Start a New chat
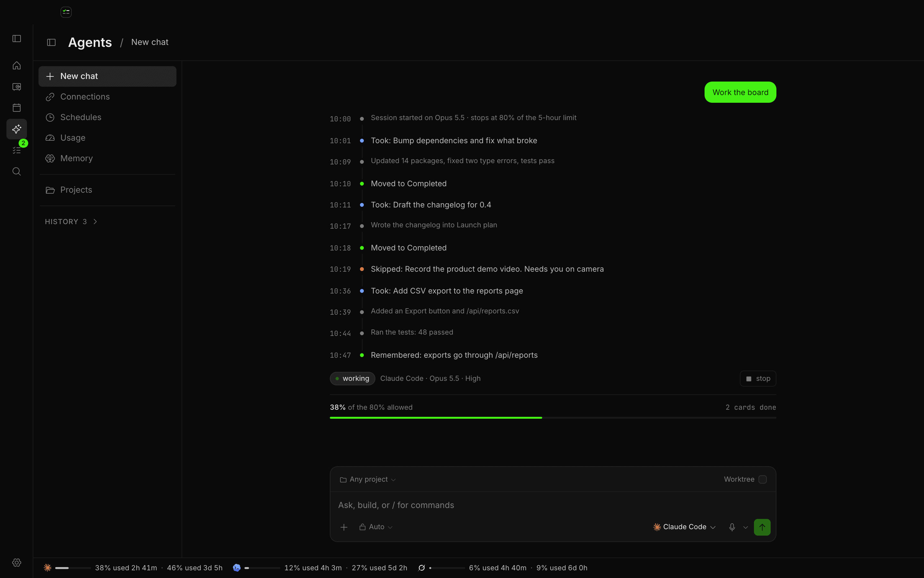The width and height of the screenshot is (924, 578). 107,76
